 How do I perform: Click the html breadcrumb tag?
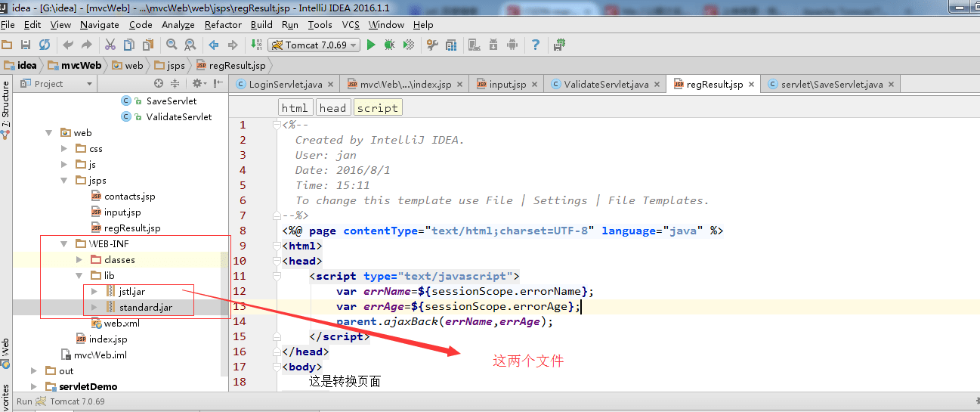click(295, 108)
